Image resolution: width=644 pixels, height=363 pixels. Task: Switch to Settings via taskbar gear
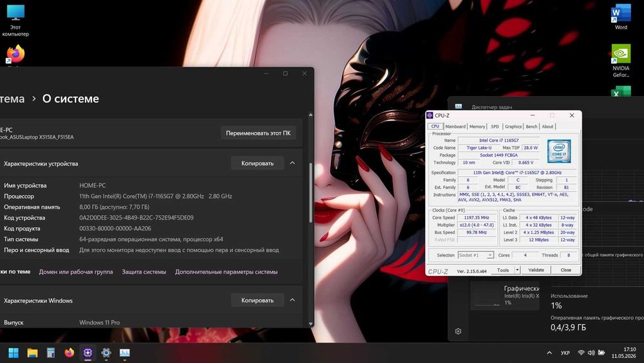[106, 353]
